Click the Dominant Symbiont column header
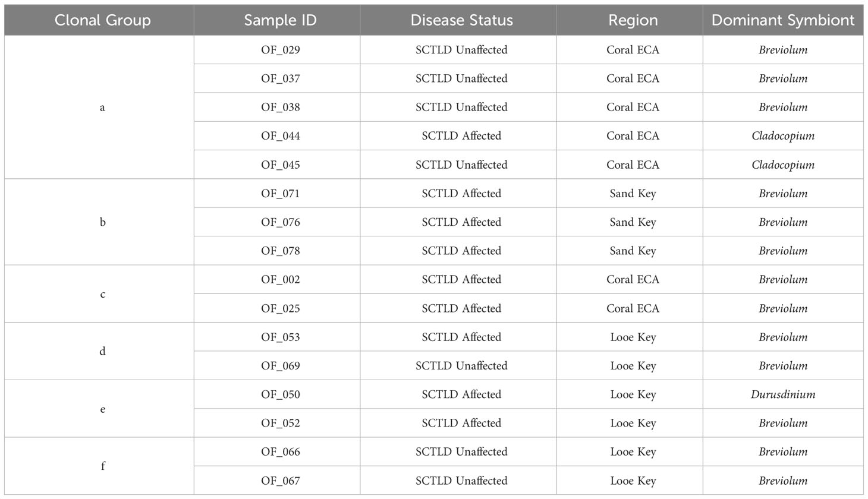Image resolution: width=868 pixels, height=499 pixels. tap(783, 20)
